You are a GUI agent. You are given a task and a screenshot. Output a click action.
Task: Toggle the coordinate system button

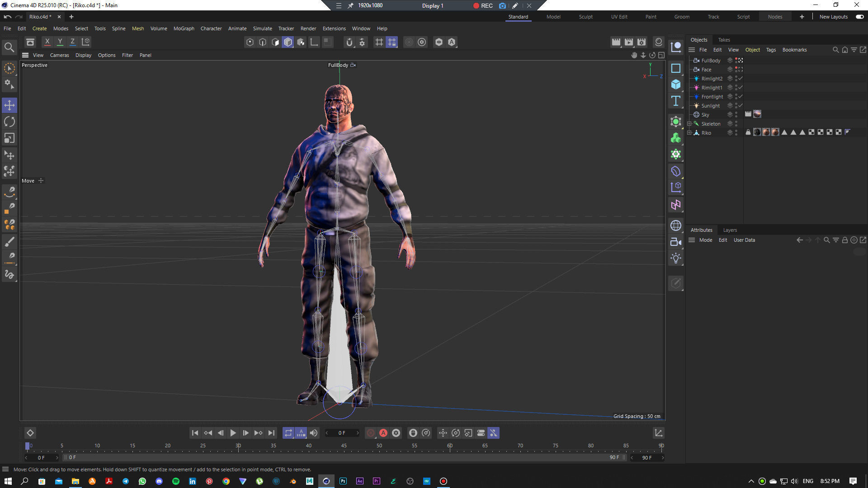(x=85, y=42)
